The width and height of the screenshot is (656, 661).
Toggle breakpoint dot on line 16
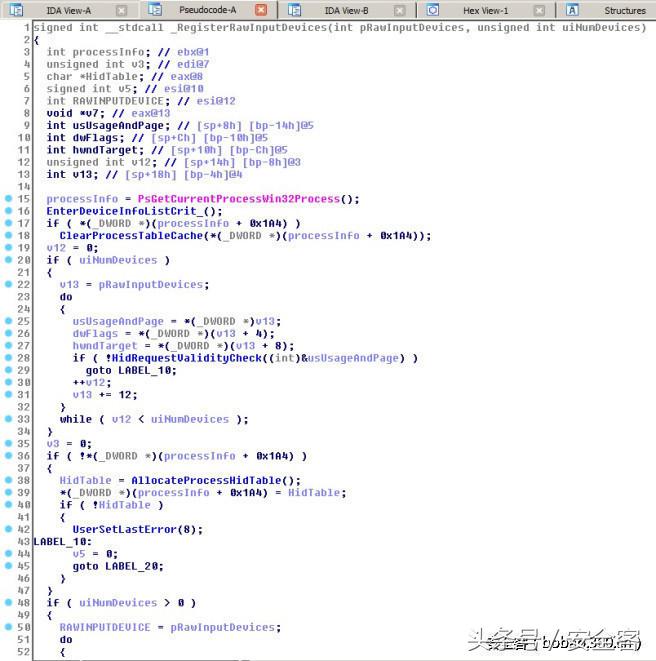tap(8, 210)
